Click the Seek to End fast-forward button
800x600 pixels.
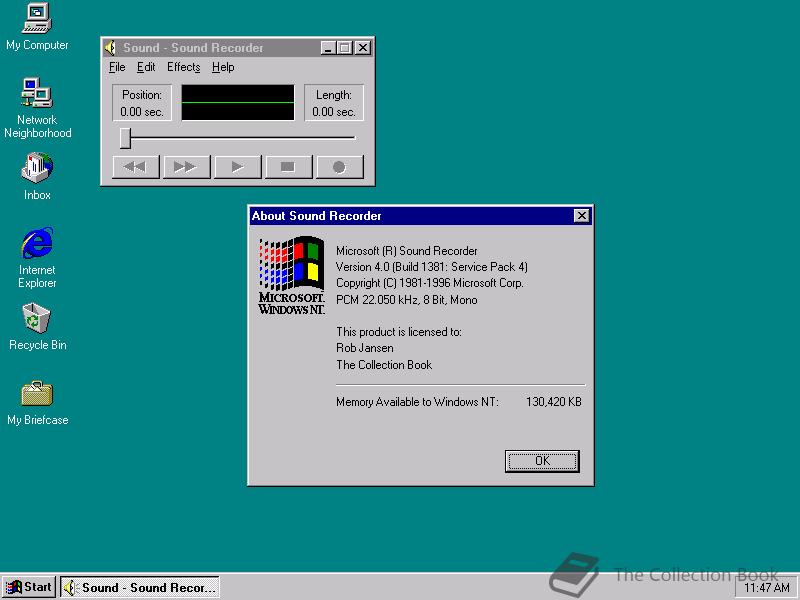pyautogui.click(x=187, y=167)
